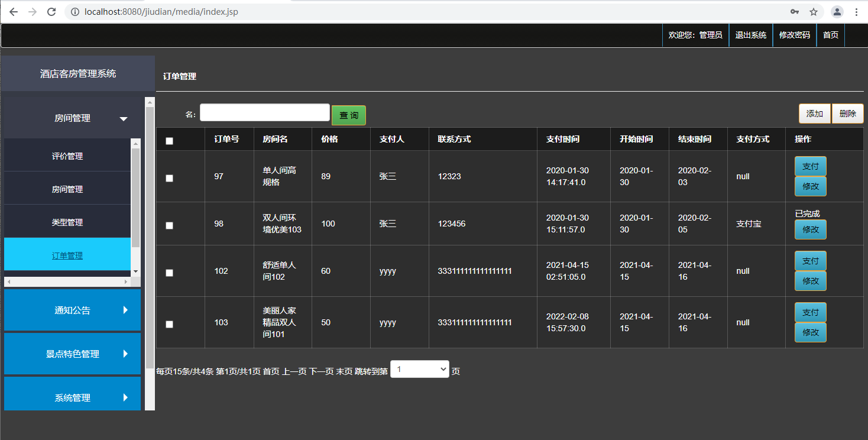This screenshot has height=440, width=868.
Task: Open Chrome three-dot menu
Action: click(856, 12)
